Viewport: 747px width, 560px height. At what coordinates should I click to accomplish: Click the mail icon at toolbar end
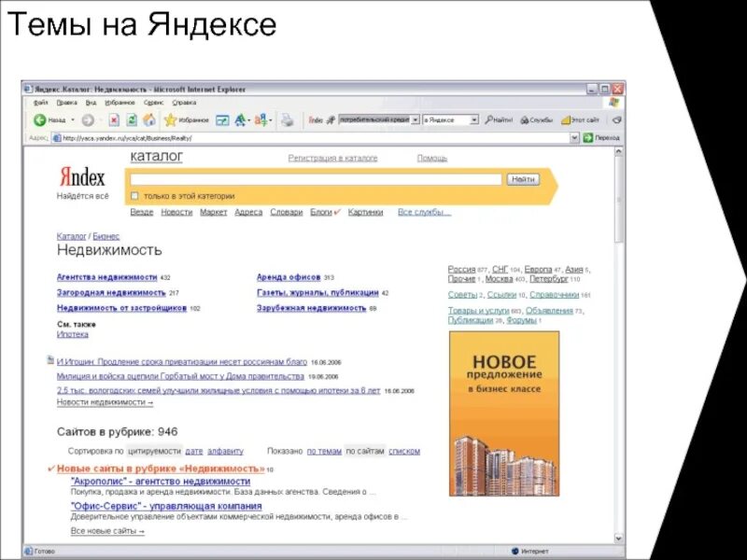(x=616, y=120)
